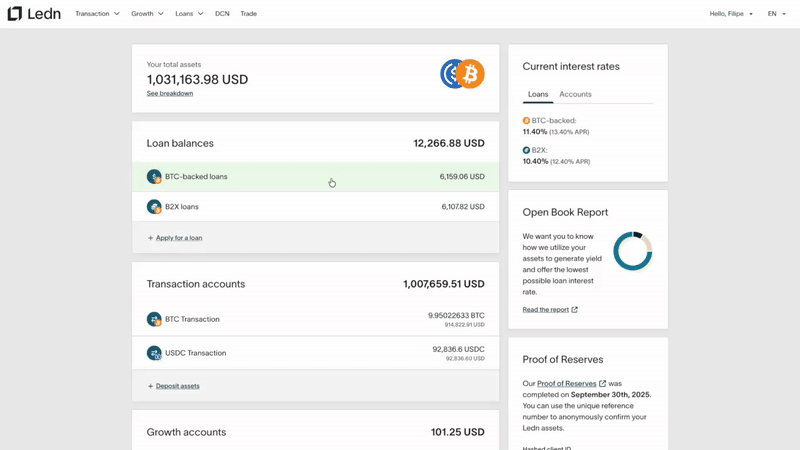800x450 pixels.
Task: Click external link icon beside Proof of Reserves
Action: 603,384
